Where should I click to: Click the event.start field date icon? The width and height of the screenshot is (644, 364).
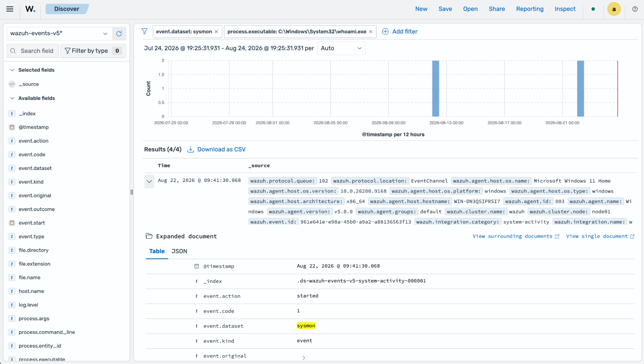tap(12, 223)
